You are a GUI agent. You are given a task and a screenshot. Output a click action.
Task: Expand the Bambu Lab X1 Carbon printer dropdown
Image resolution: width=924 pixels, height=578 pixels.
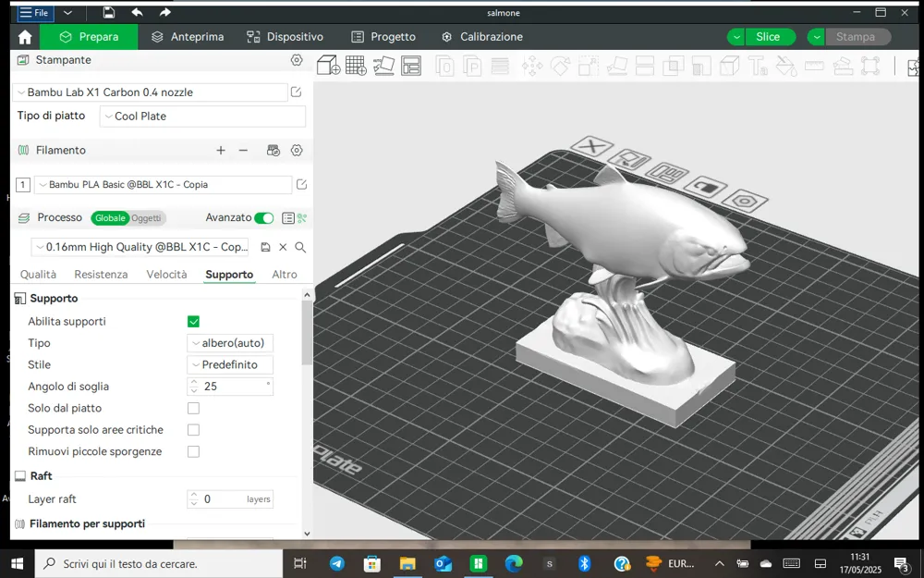tap(151, 92)
